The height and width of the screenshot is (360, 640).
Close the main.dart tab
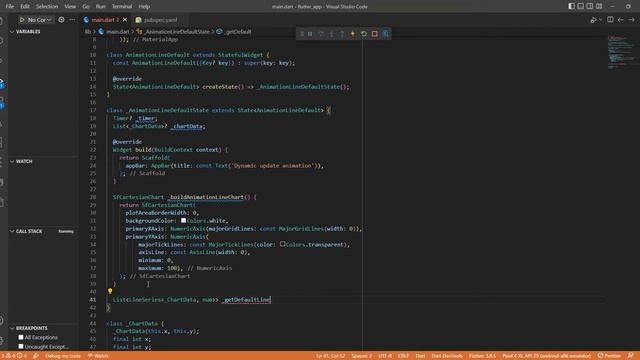point(125,20)
